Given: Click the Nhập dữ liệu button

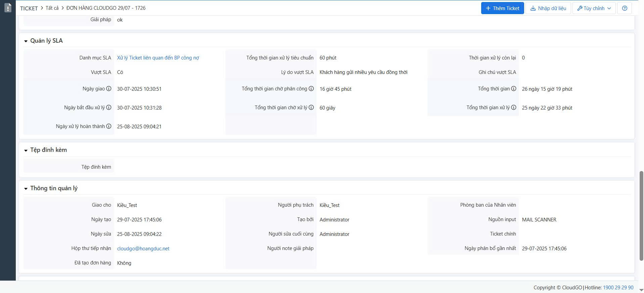Looking at the screenshot, I should coord(548,8).
